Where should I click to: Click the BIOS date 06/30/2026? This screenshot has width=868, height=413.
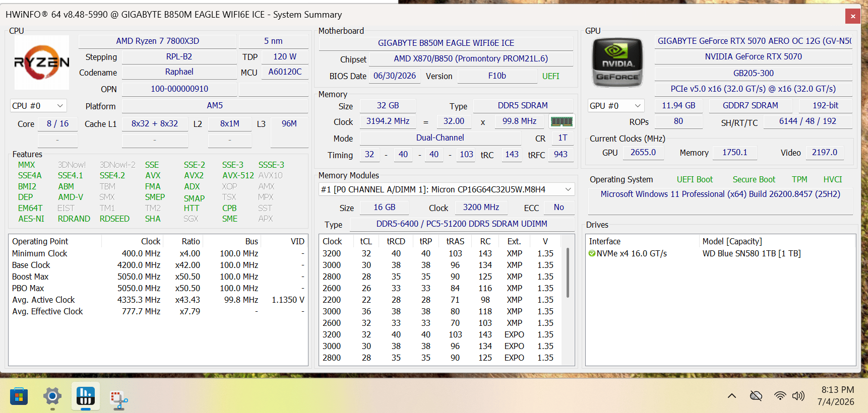point(395,76)
